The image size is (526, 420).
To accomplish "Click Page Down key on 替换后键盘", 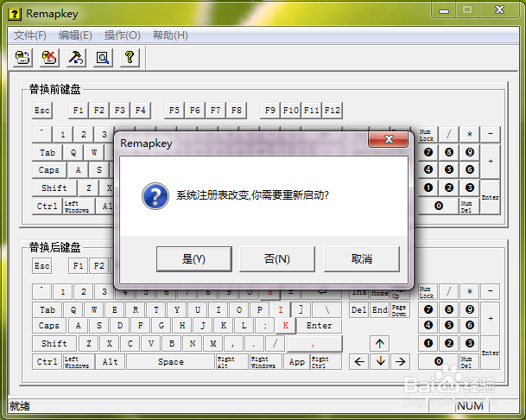I will click(x=400, y=310).
